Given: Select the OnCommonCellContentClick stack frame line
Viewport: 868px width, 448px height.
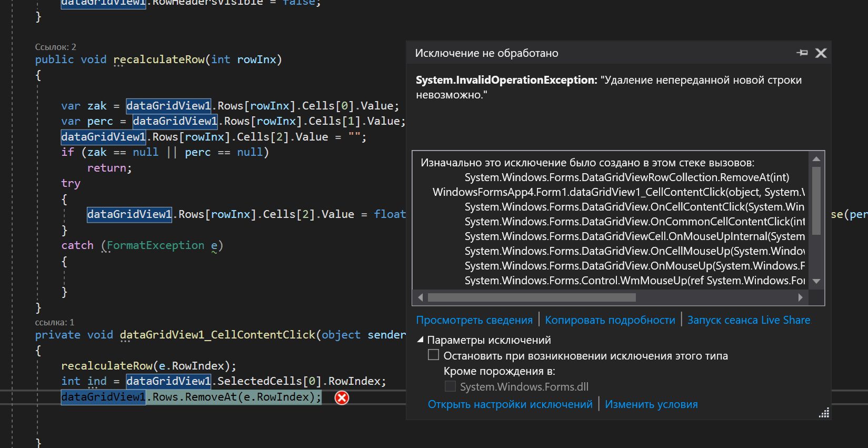Looking at the screenshot, I should (x=635, y=222).
